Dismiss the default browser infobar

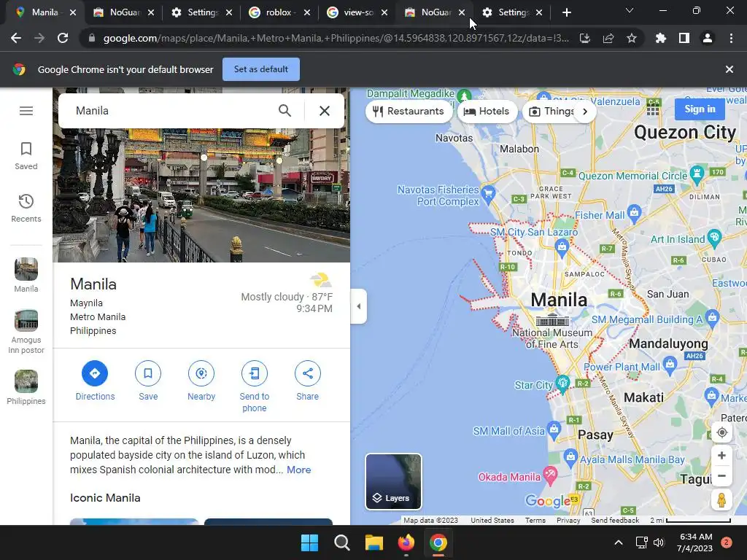tap(729, 69)
